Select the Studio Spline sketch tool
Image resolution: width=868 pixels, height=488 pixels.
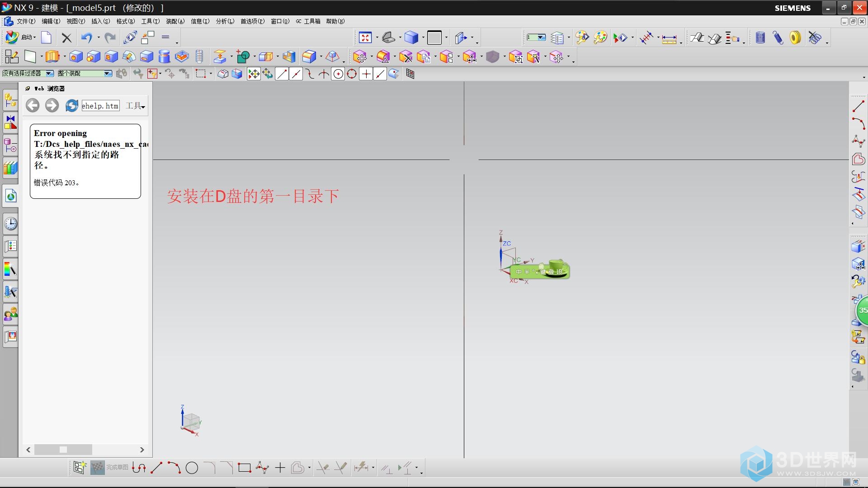pyautogui.click(x=262, y=468)
